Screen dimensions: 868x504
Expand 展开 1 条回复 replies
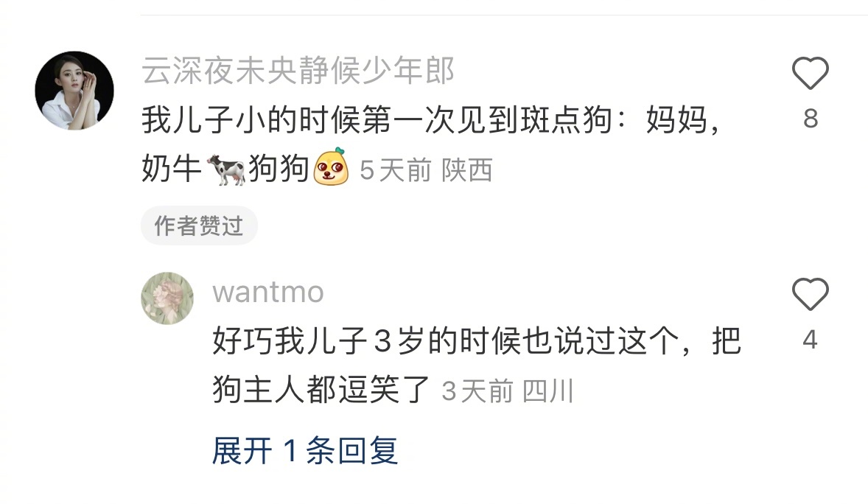[x=305, y=450]
